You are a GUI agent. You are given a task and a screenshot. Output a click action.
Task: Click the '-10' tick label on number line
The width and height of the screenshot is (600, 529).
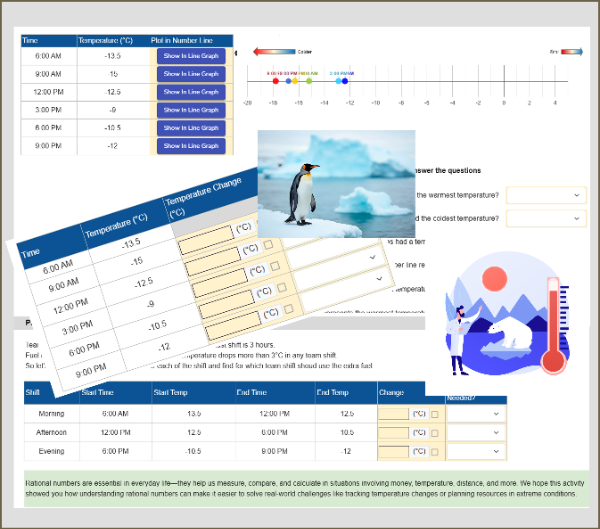point(376,103)
